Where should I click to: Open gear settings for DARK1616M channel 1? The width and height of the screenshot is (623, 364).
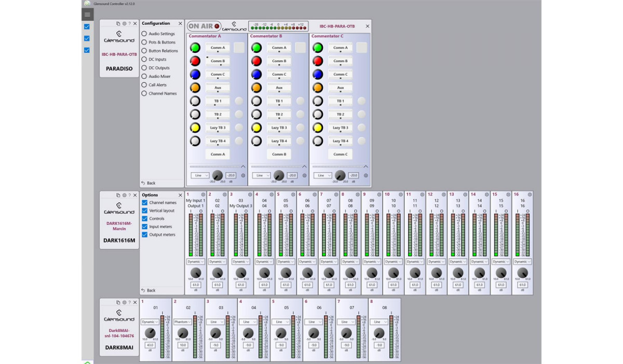pos(203,194)
